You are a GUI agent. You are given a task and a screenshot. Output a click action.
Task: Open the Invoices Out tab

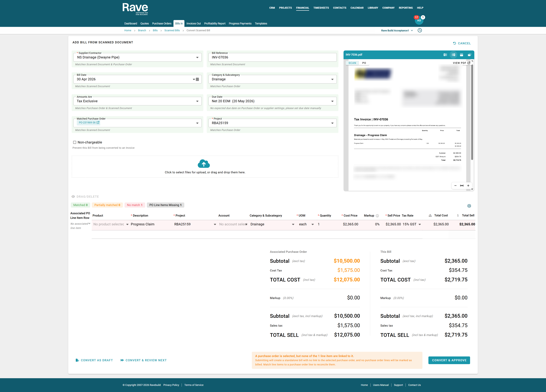(193, 24)
